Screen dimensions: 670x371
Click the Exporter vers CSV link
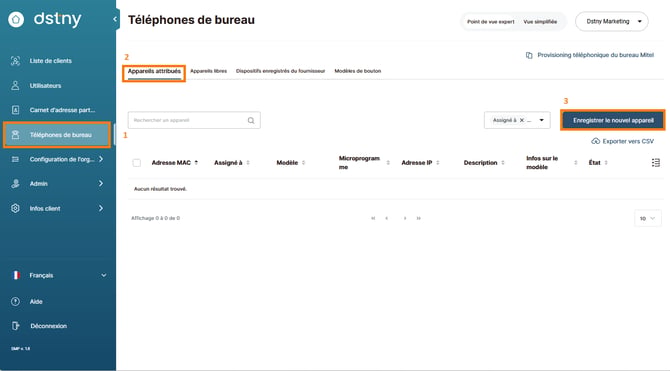[623, 141]
